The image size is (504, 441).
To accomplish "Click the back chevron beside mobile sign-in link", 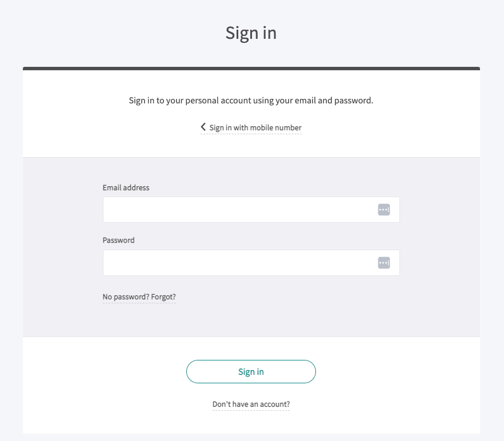I will click(x=203, y=127).
